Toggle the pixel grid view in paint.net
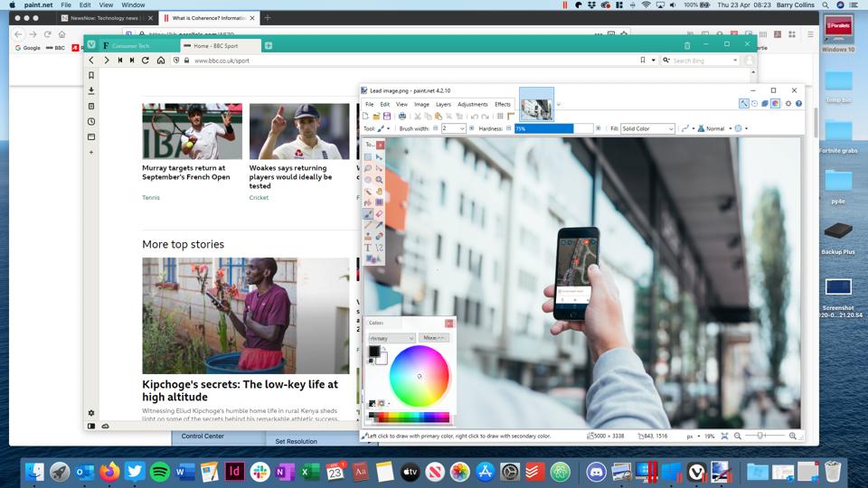Screen dimensions: 868x488 click(x=499, y=117)
